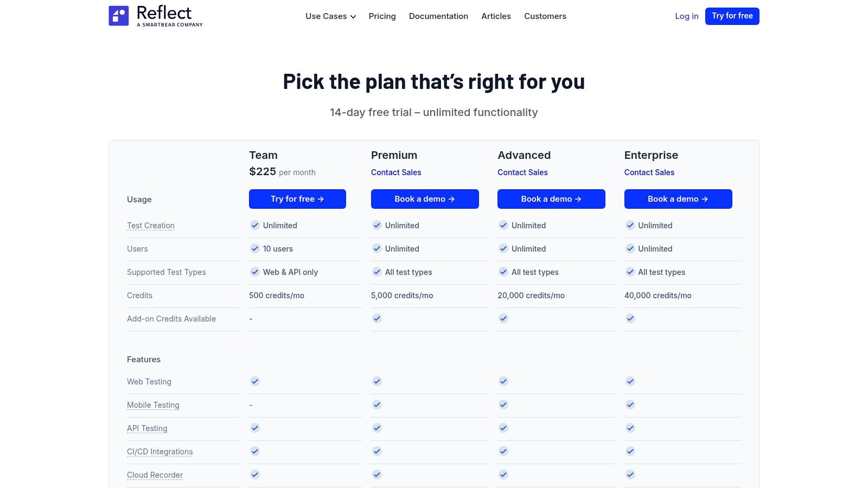The image size is (868, 488).
Task: Book a demo for Advanced plan
Action: pyautogui.click(x=551, y=199)
